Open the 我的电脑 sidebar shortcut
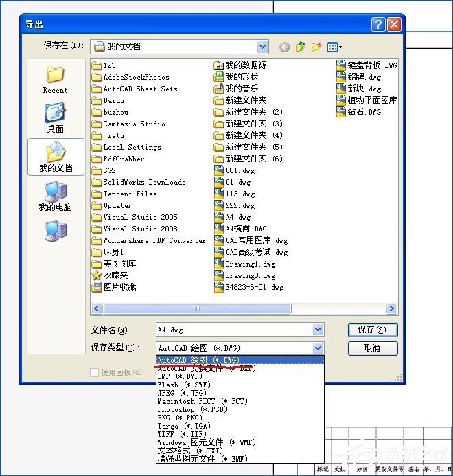Image resolution: width=453 pixels, height=476 pixels. [55, 196]
